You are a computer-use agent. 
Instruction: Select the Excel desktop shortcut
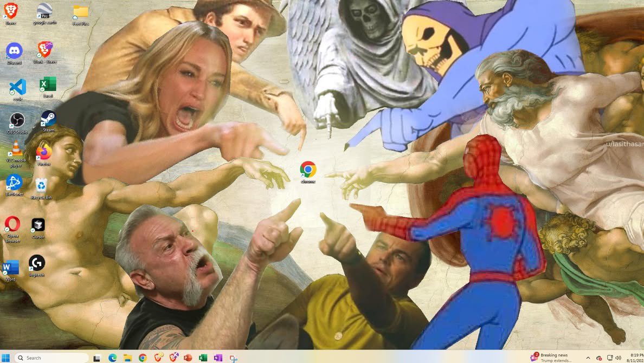48,87
